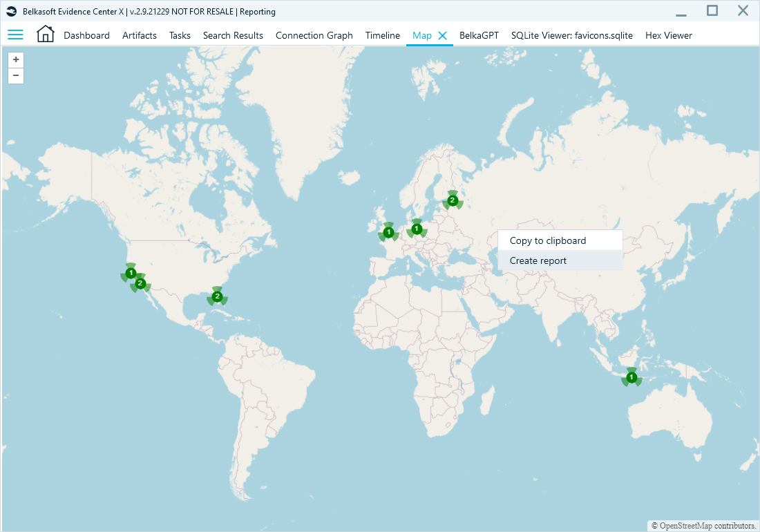This screenshot has height=532, width=760.
Task: Choose Copy to clipboard from the context menu
Action: point(548,240)
